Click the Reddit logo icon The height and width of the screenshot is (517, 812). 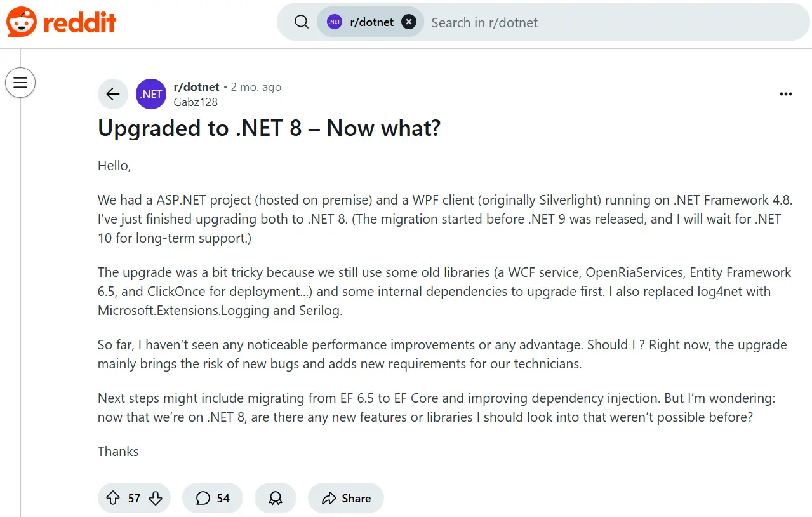(20, 21)
